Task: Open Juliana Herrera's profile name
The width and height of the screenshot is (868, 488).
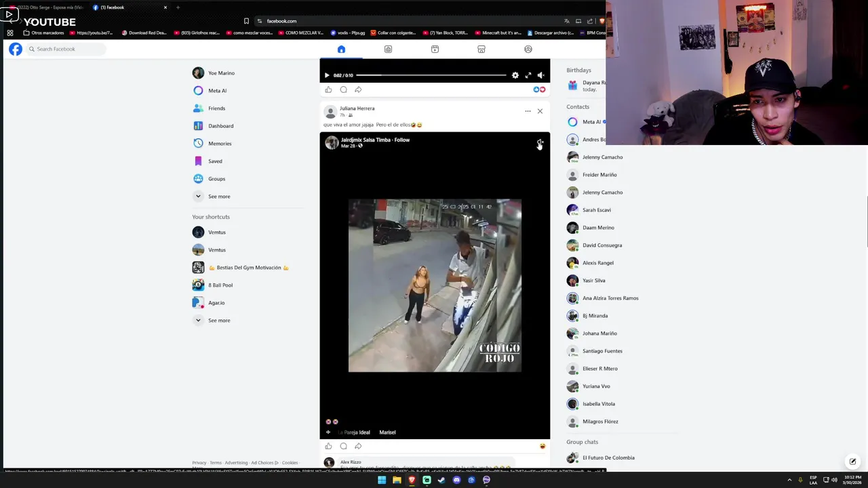Action: pyautogui.click(x=357, y=108)
